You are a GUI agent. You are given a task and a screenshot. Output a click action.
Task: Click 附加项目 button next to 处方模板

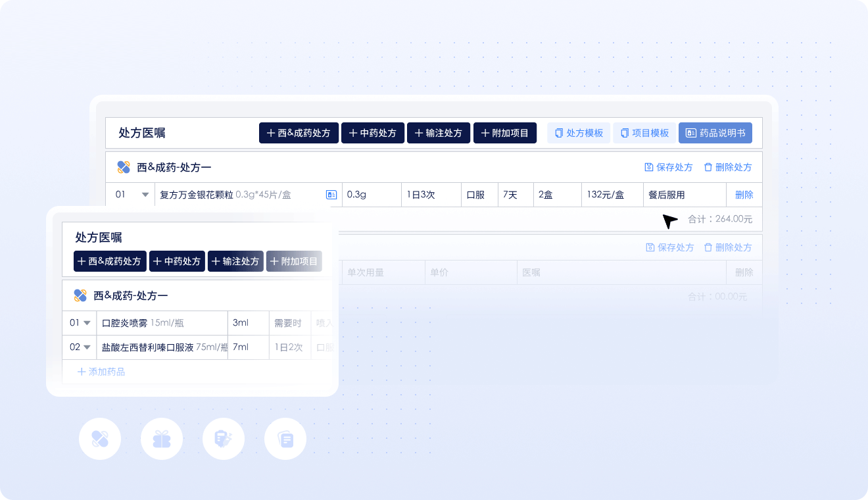[505, 133]
